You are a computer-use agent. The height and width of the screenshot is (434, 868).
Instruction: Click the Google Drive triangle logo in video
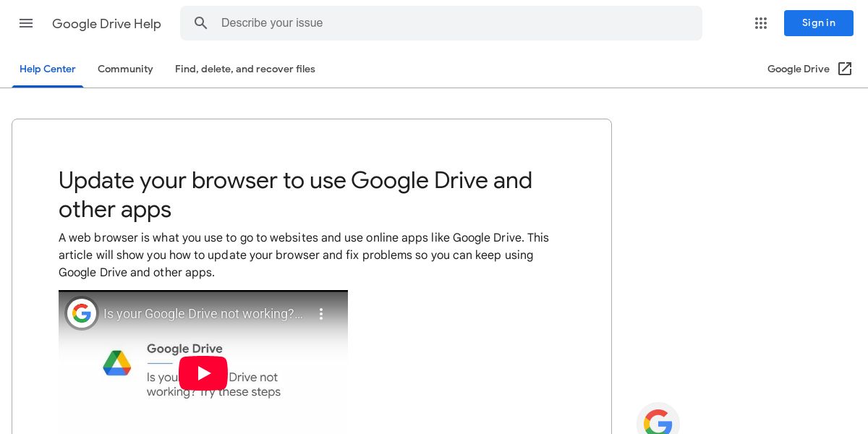click(x=117, y=363)
